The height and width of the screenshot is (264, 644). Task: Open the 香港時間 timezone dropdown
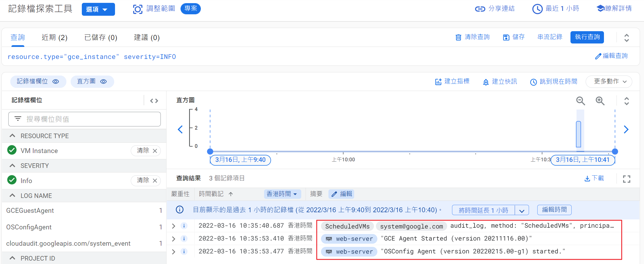tap(282, 194)
